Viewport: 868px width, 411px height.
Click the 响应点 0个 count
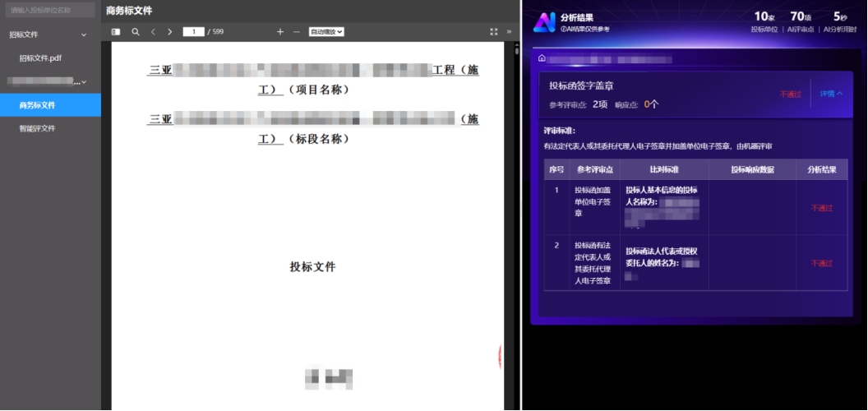(x=636, y=104)
